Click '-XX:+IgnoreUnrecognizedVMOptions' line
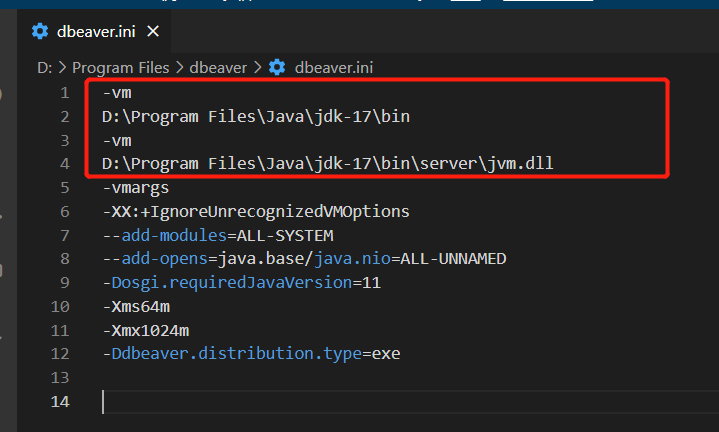719x432 pixels. click(256, 211)
